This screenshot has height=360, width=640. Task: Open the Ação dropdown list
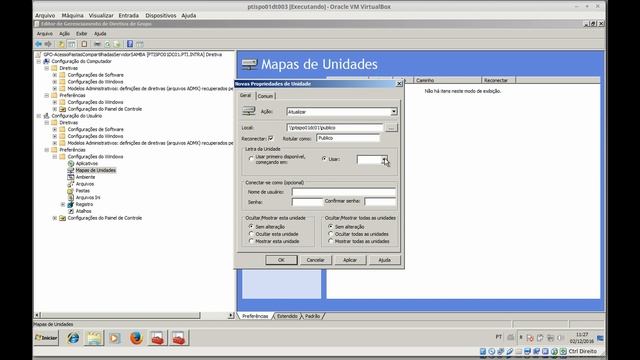(x=393, y=111)
